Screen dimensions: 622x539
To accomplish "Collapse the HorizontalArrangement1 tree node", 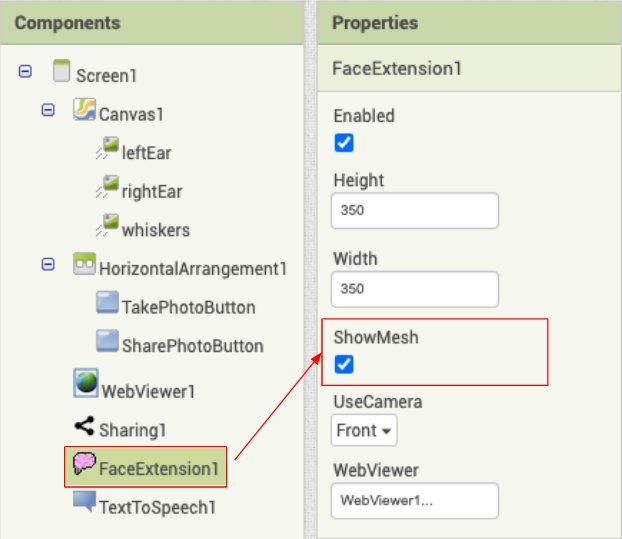I will [48, 264].
